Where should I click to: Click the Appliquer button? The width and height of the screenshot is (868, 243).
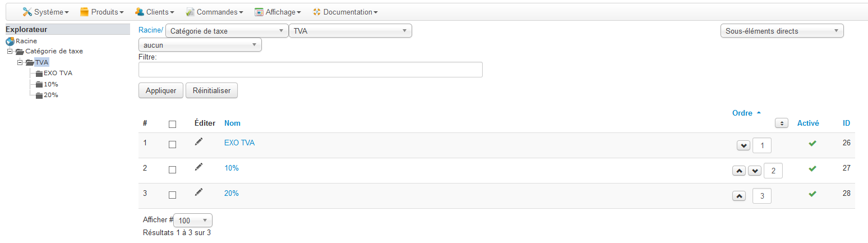pos(161,90)
